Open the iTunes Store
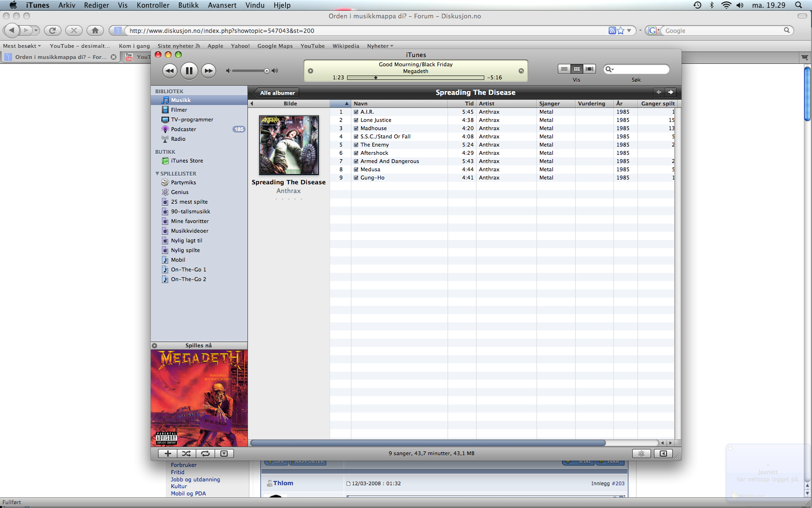 tap(199, 161)
